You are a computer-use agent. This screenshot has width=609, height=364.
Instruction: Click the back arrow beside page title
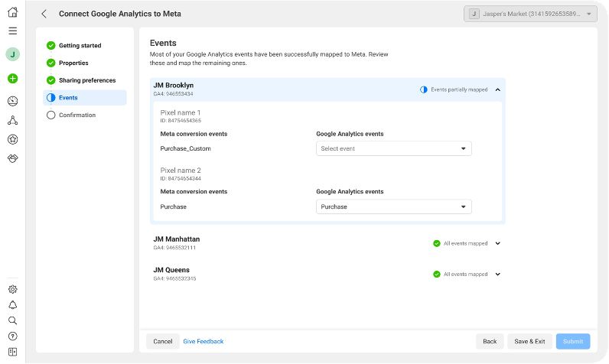[x=44, y=14]
